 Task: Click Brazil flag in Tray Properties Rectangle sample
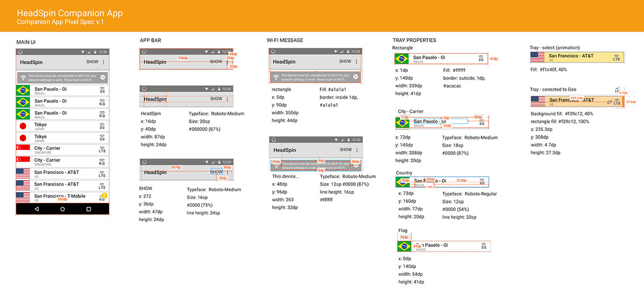click(402, 59)
